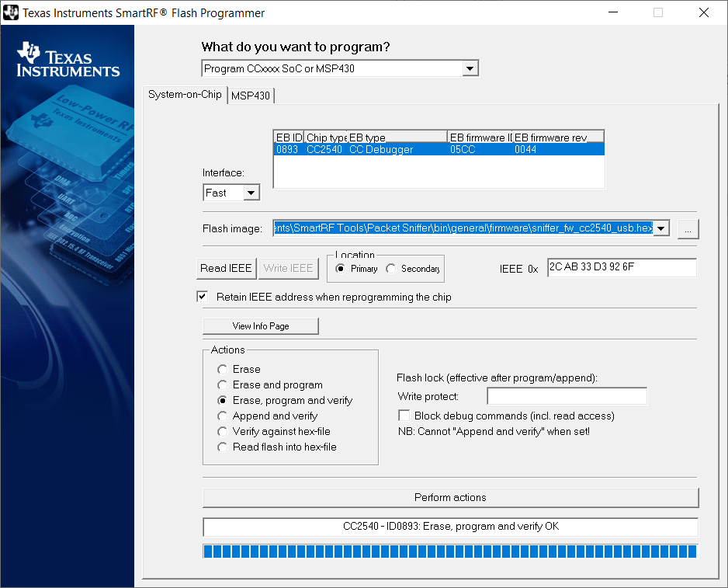Click the EB ID column header
728x588 pixels.
coord(289,137)
